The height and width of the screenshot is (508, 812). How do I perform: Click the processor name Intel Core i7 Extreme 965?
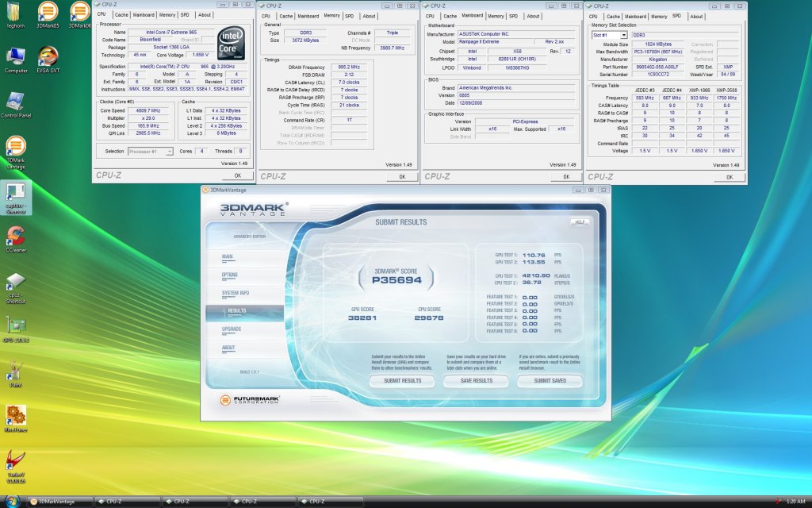[x=171, y=32]
